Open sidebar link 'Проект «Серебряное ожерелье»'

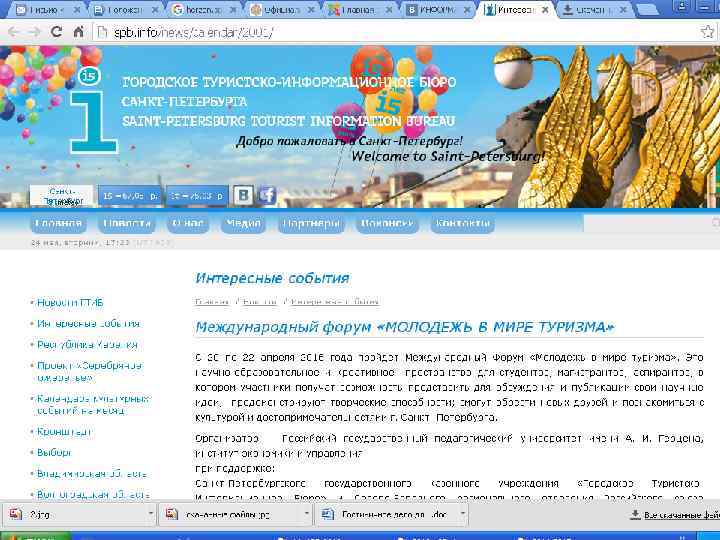click(x=90, y=372)
